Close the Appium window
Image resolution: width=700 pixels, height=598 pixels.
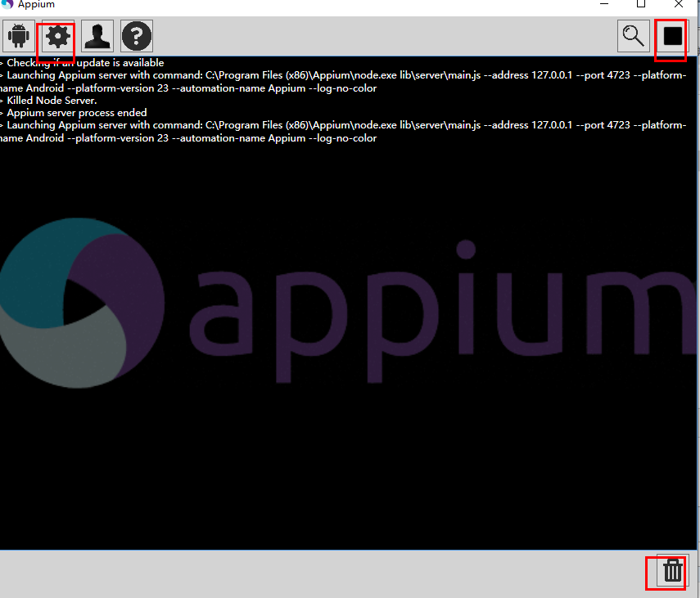click(679, 4)
